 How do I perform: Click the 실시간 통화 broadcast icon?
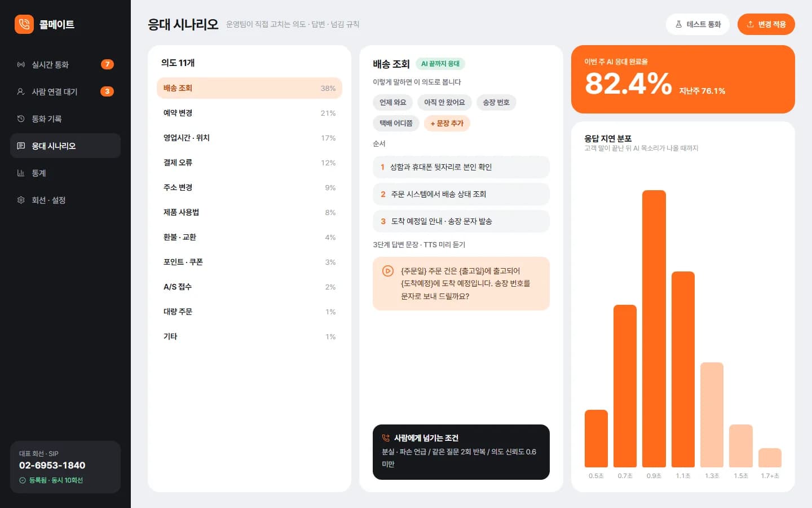pos(21,64)
